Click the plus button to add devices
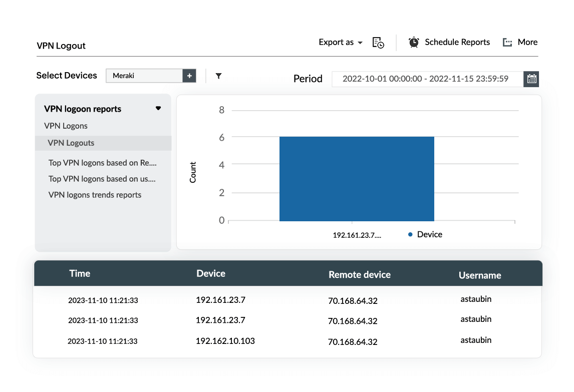Image resolution: width=574 pixels, height=392 pixels. [x=189, y=76]
